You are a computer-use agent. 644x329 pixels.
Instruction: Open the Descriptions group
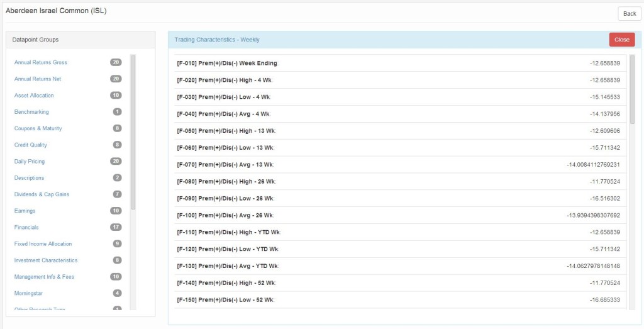(x=29, y=178)
